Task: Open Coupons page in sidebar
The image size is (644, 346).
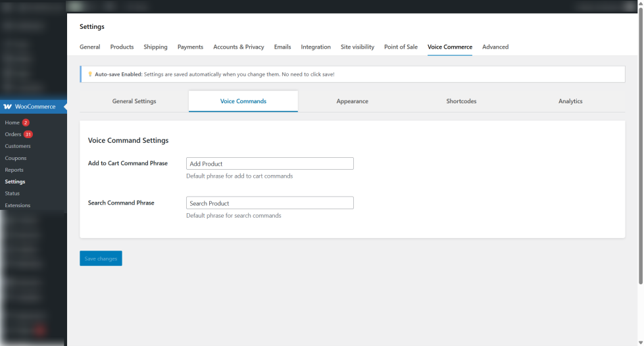Action: tap(16, 158)
